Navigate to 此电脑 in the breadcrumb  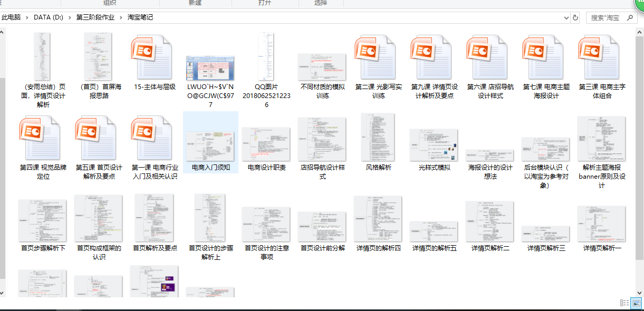click(x=11, y=17)
